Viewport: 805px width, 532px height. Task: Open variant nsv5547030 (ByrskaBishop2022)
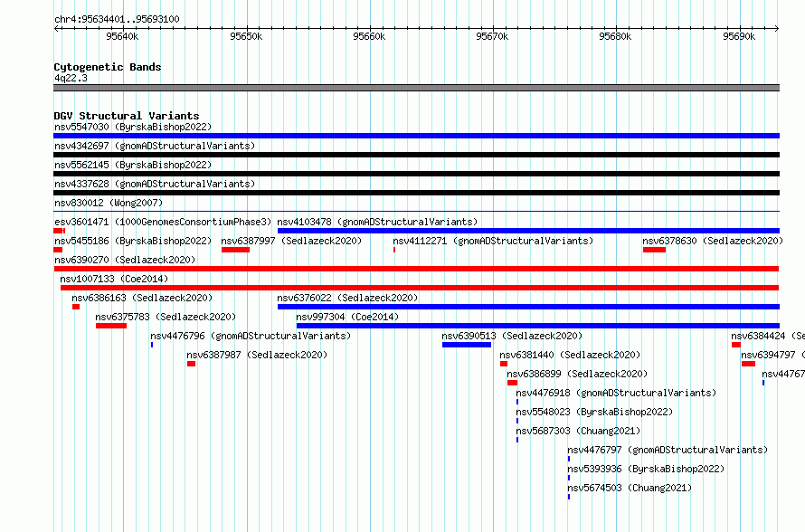click(x=133, y=127)
